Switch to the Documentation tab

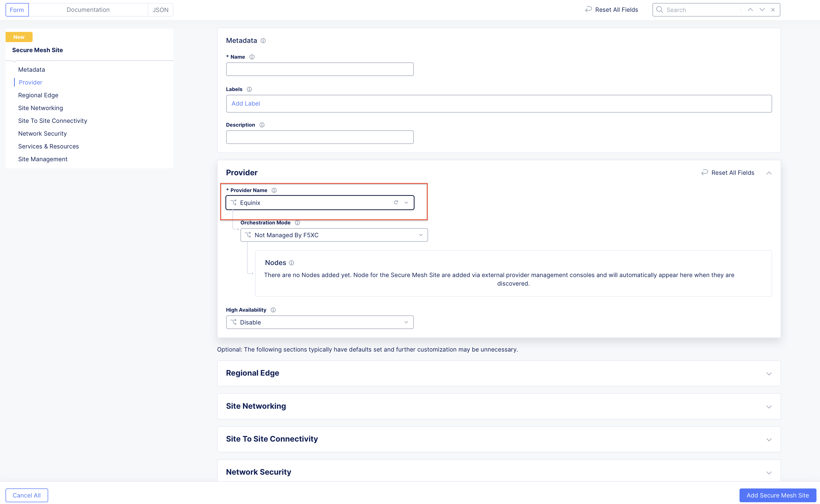click(88, 10)
